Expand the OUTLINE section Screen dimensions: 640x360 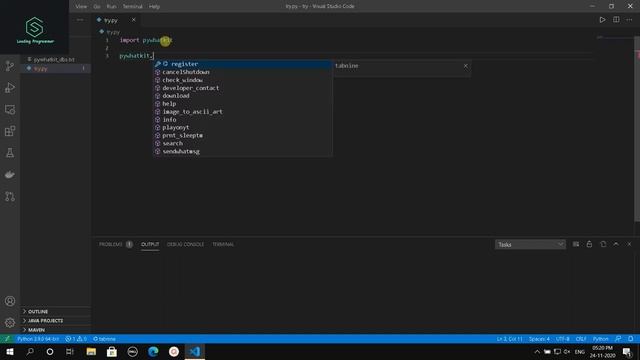click(x=56, y=311)
